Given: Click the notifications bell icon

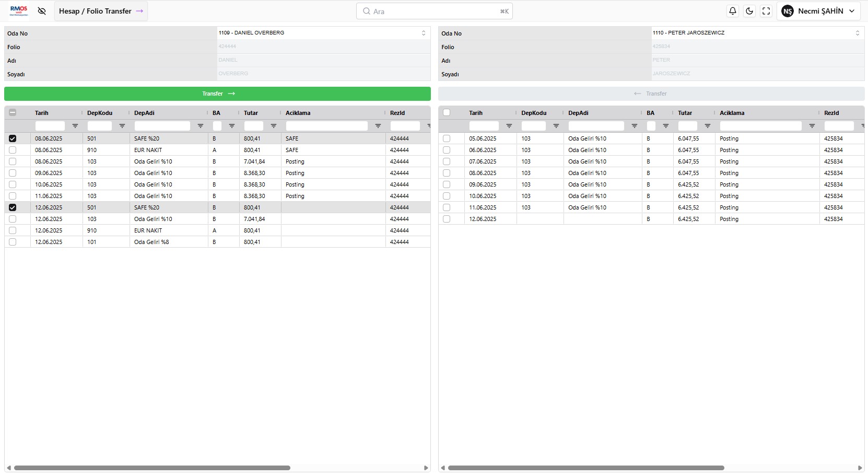Looking at the screenshot, I should click(733, 11).
